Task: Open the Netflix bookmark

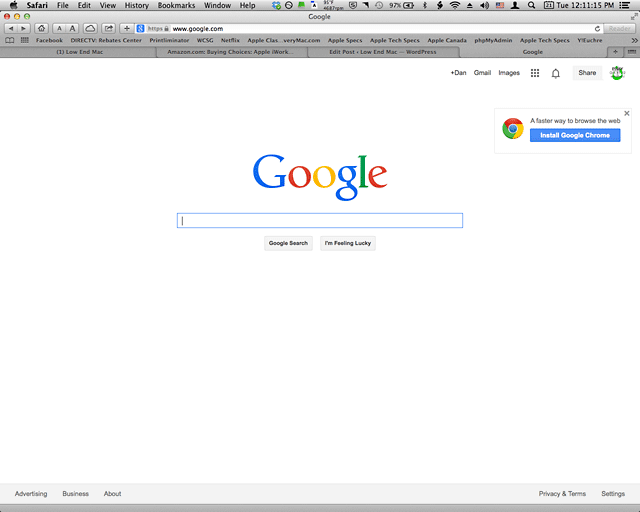Action: (x=230, y=40)
